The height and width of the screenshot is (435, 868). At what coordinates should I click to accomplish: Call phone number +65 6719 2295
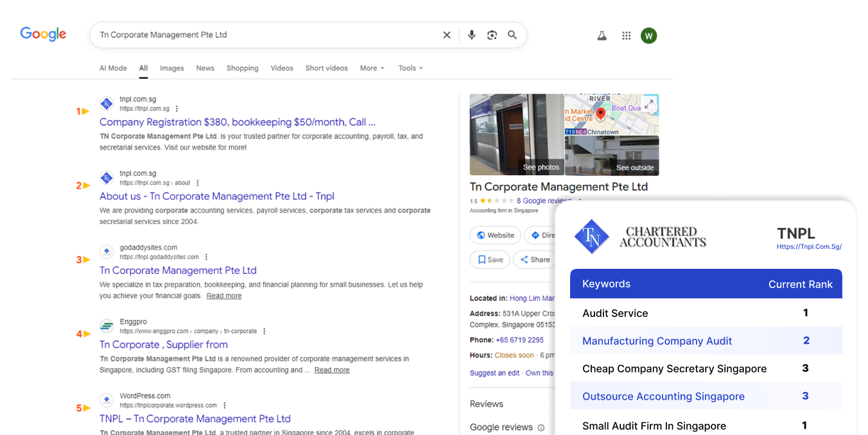(x=518, y=340)
